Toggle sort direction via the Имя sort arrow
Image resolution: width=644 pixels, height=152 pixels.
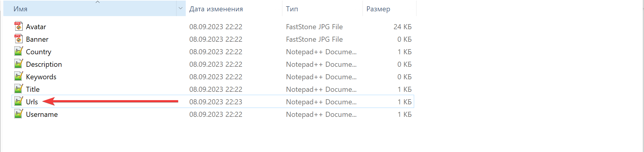coord(97,2)
